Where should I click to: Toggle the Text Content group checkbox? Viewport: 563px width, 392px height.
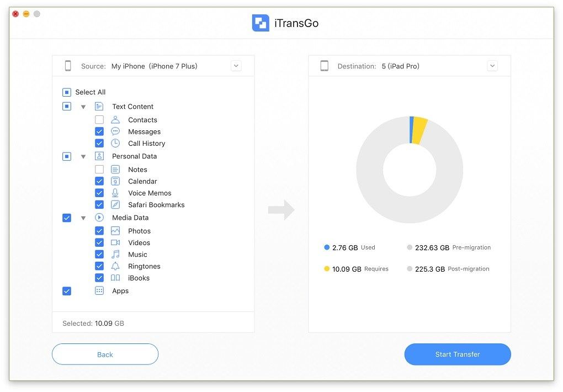click(67, 107)
